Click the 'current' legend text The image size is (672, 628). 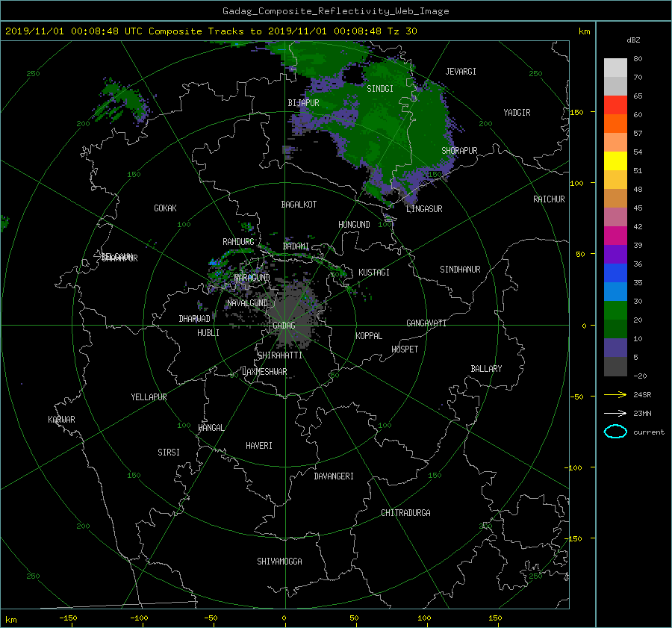click(649, 432)
